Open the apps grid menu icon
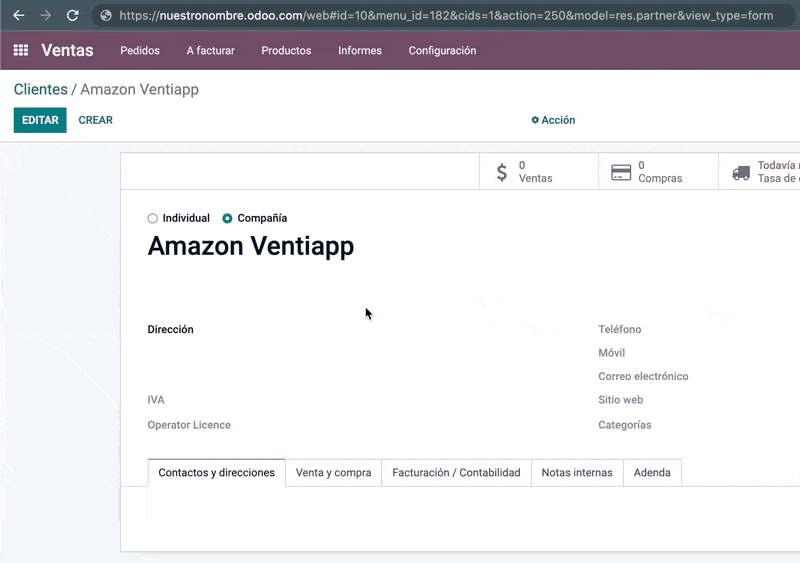The width and height of the screenshot is (800, 563). point(21,50)
